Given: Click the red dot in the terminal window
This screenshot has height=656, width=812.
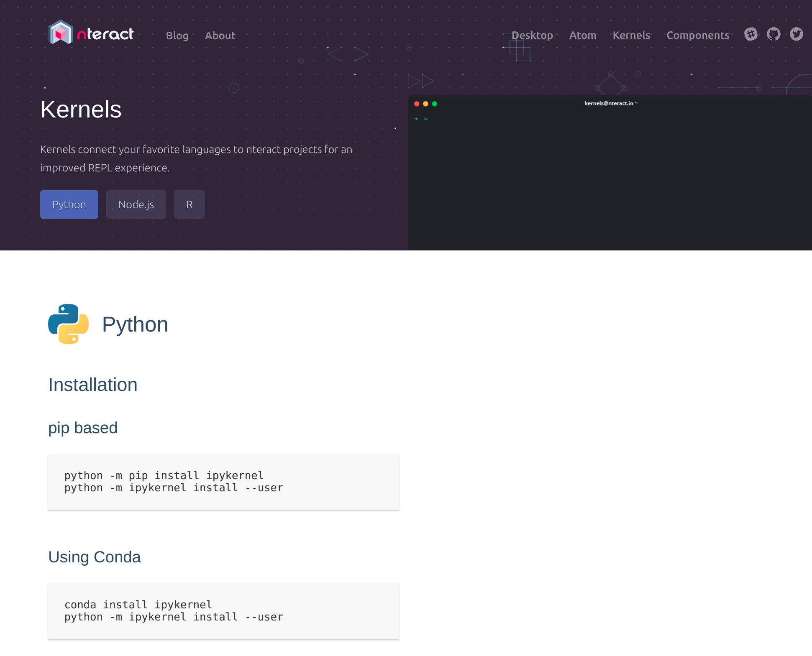Looking at the screenshot, I should click(x=417, y=103).
